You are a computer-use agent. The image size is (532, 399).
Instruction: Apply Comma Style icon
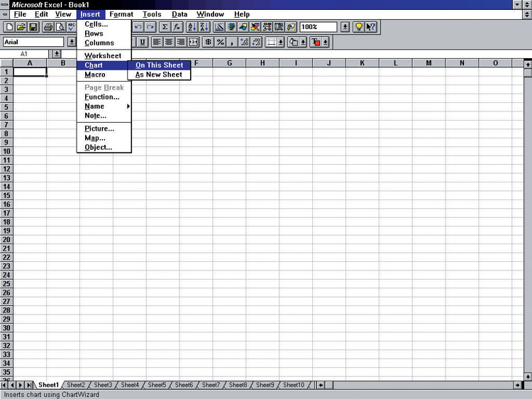click(x=232, y=42)
